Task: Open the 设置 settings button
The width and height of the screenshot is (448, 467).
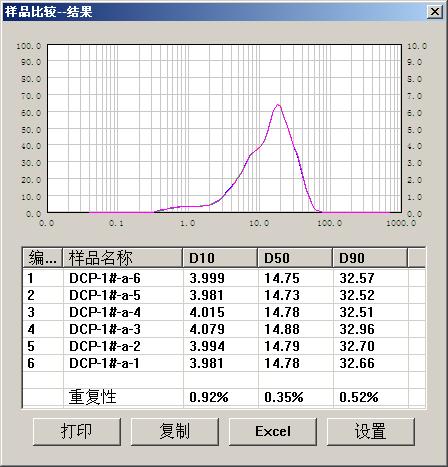Action: 371,431
